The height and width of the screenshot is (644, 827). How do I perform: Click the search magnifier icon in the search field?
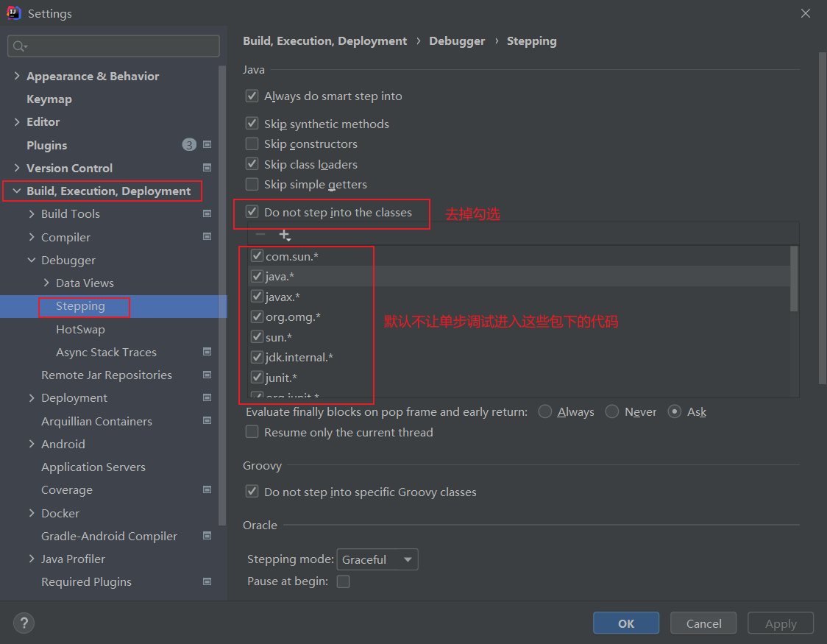pos(19,46)
